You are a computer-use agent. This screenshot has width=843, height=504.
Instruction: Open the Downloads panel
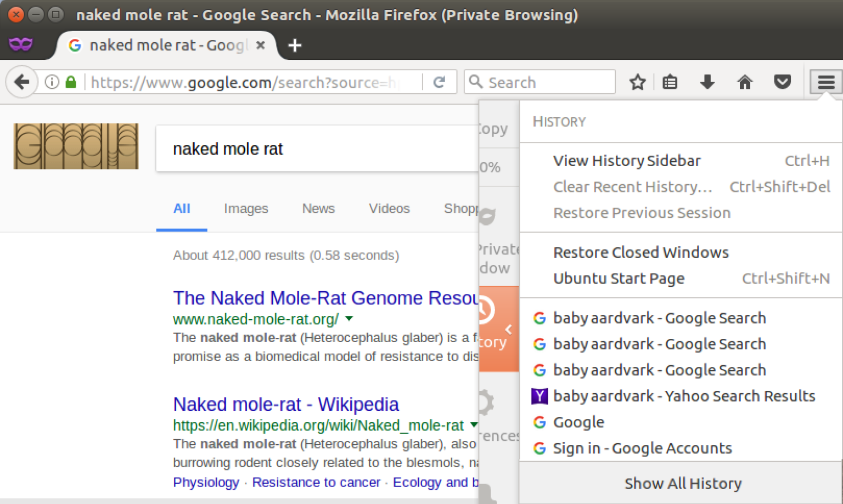point(707,82)
